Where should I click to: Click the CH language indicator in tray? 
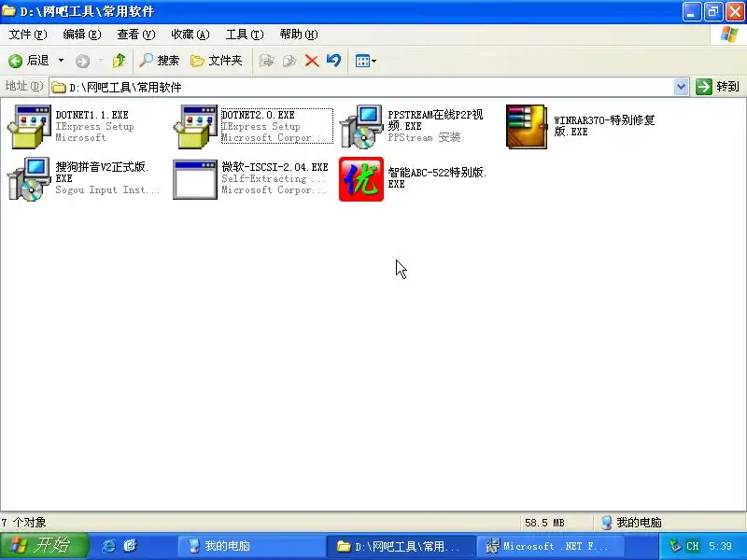click(x=692, y=546)
